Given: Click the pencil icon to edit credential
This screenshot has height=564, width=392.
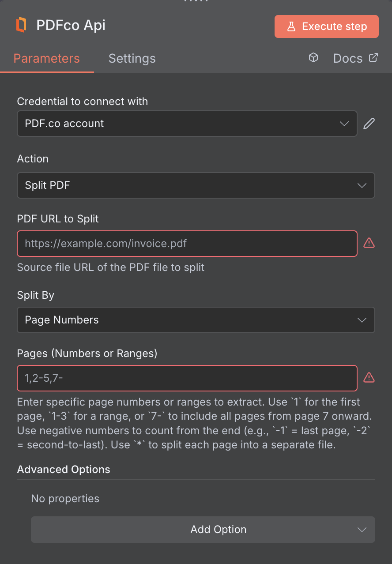Looking at the screenshot, I should click(x=369, y=124).
